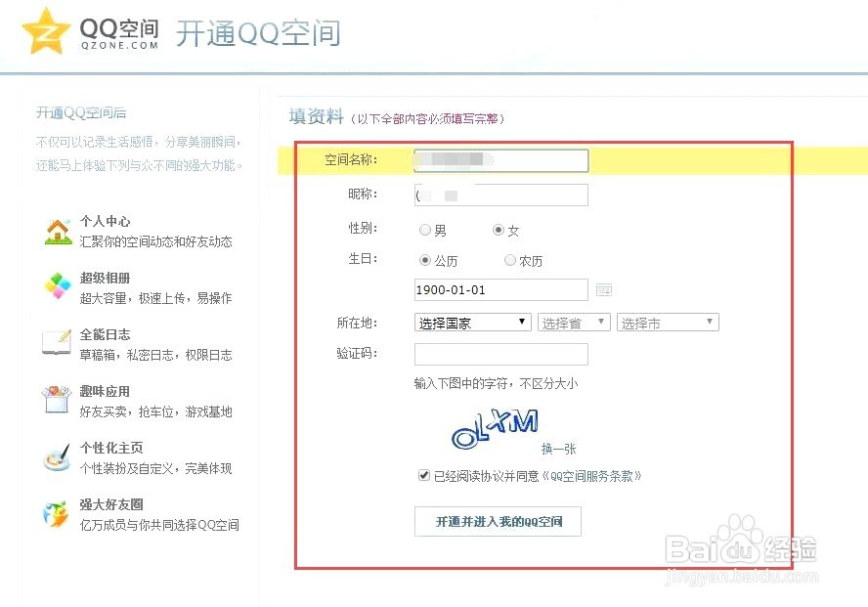868x607 pixels.
Task: Click the 超大容量，极速上传，易操作 text
Action: pyautogui.click(x=156, y=298)
